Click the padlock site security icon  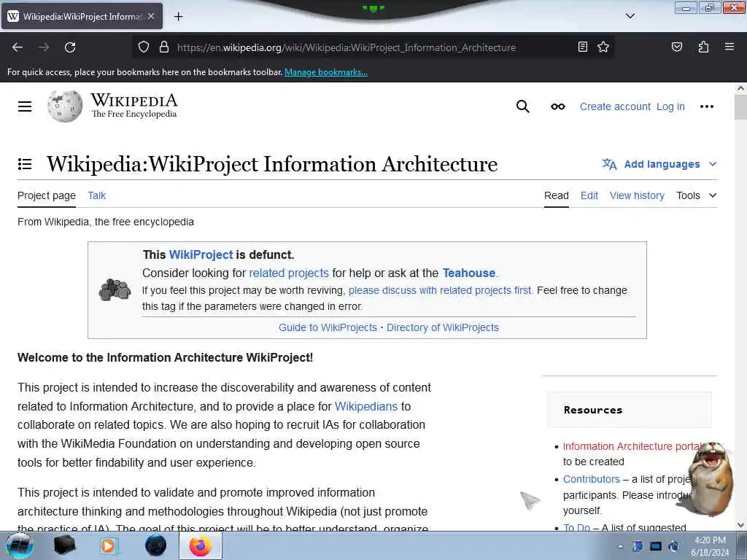(x=164, y=47)
